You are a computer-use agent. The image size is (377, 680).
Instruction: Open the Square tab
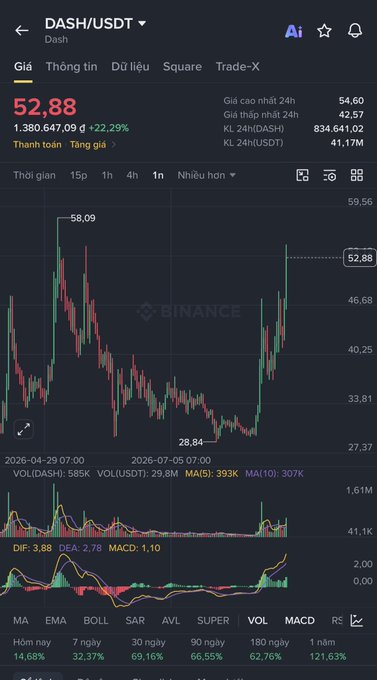(x=182, y=66)
